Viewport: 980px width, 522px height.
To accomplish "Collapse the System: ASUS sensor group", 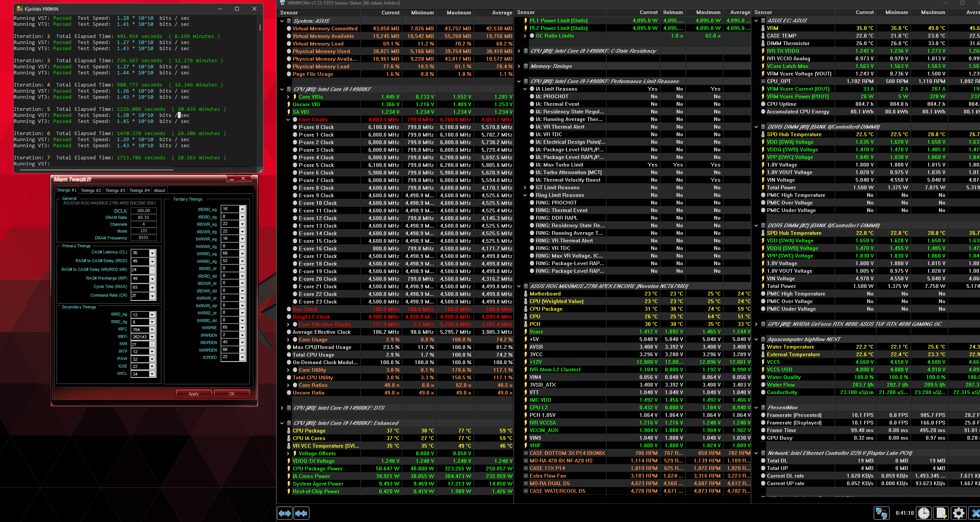I will tap(282, 21).
